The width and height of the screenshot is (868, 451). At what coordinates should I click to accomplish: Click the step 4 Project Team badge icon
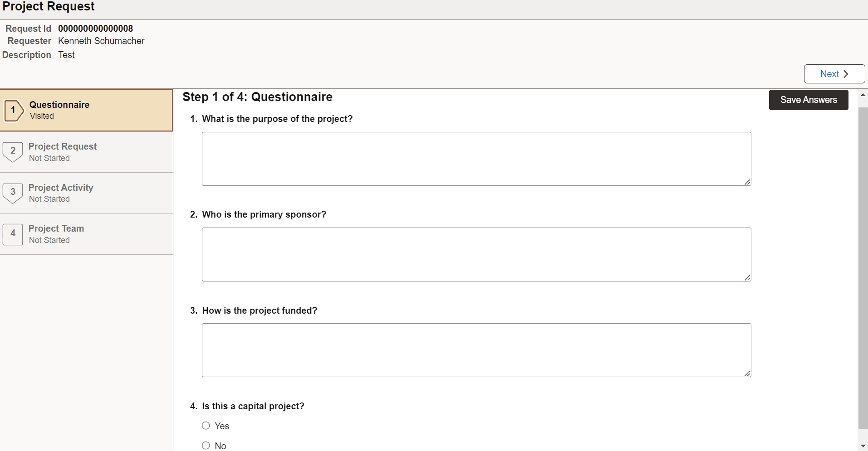coord(12,234)
